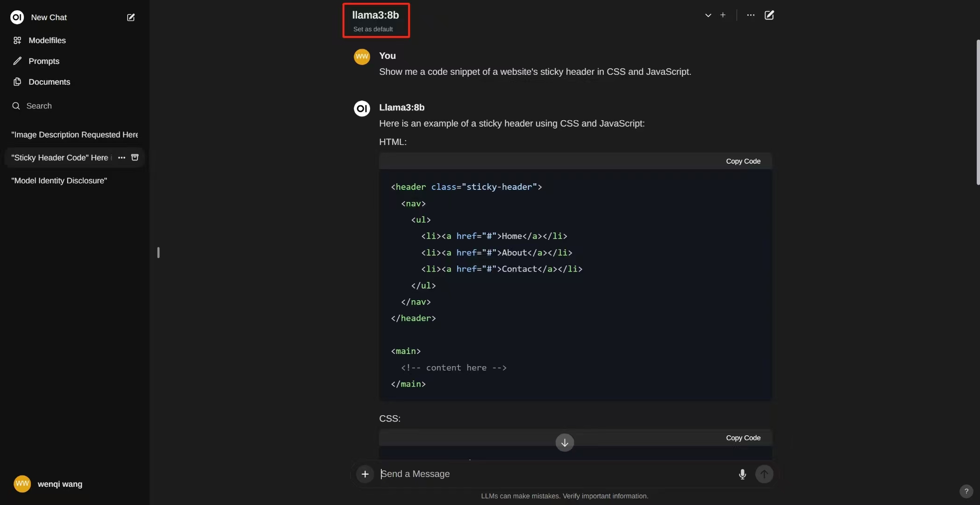
Task: Archive the Sticky Header Code chat
Action: pos(135,158)
